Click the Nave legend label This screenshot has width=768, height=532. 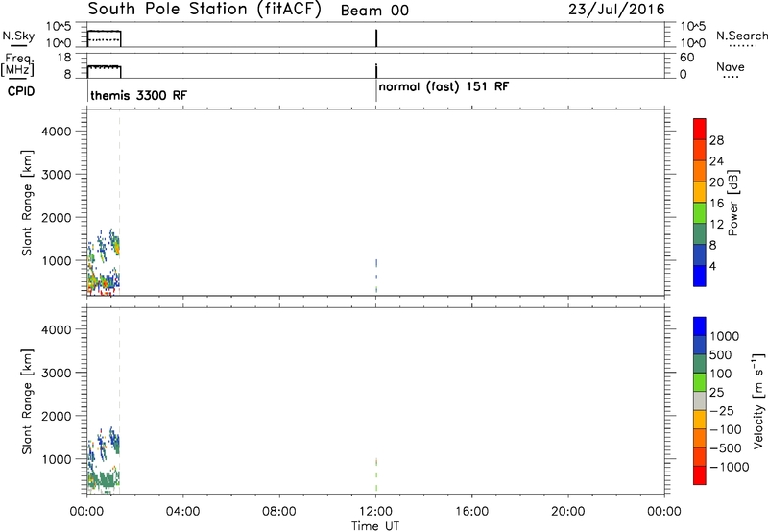point(731,67)
